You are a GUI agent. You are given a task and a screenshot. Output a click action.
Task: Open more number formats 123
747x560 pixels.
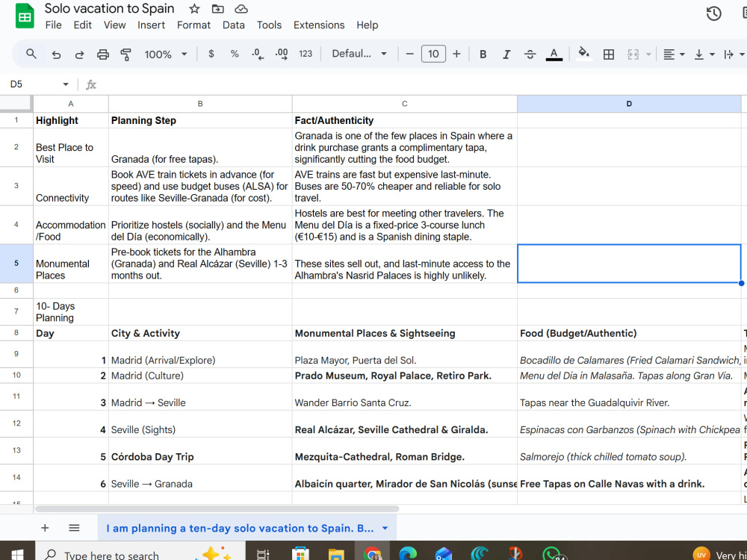[306, 54]
